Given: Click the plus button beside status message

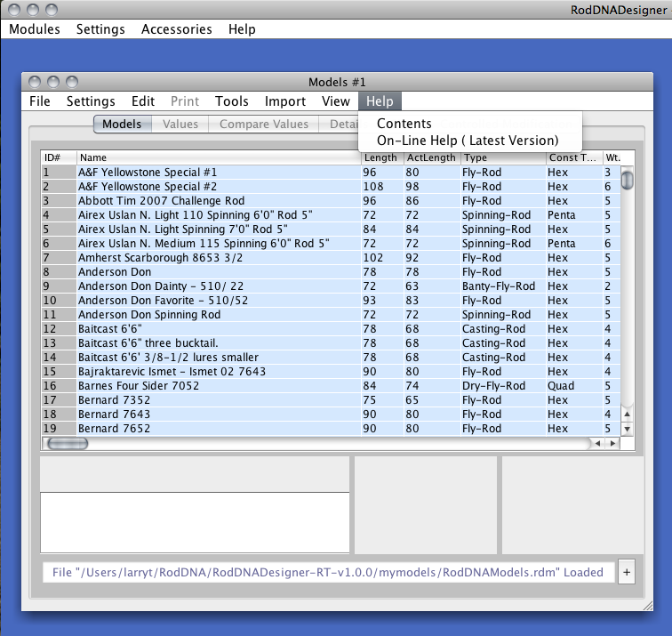Looking at the screenshot, I should [x=627, y=572].
